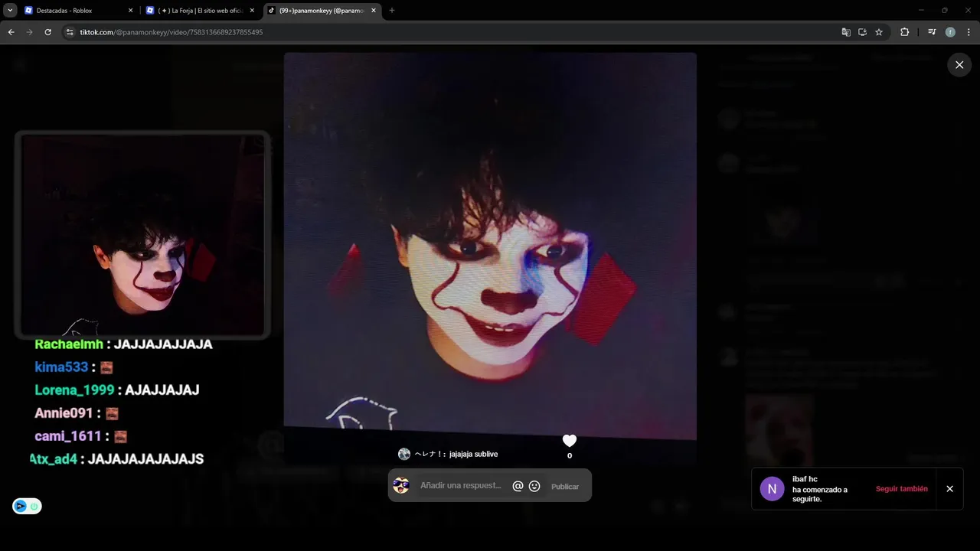The width and height of the screenshot is (980, 551).
Task: Click your profile avatar in reply box
Action: pos(401,486)
